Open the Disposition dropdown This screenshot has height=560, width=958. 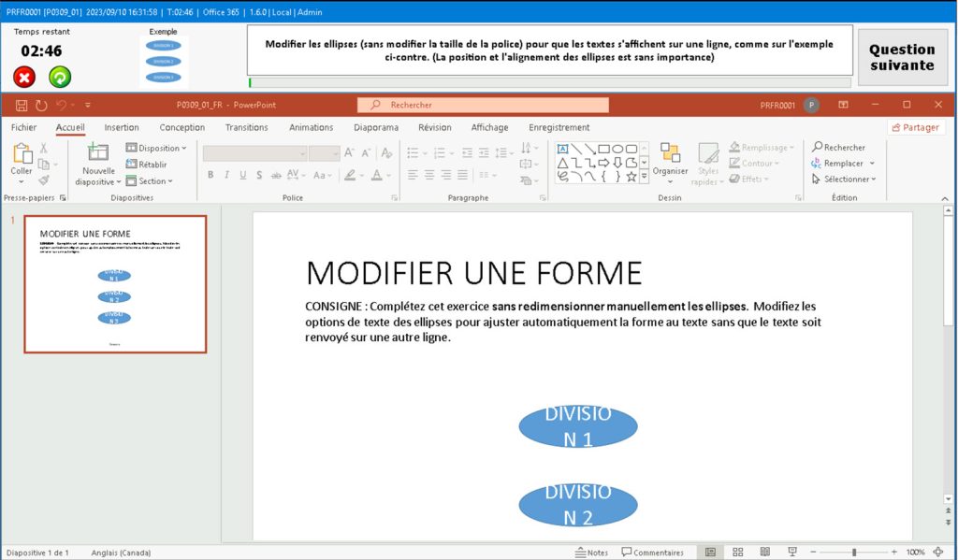[x=156, y=147]
